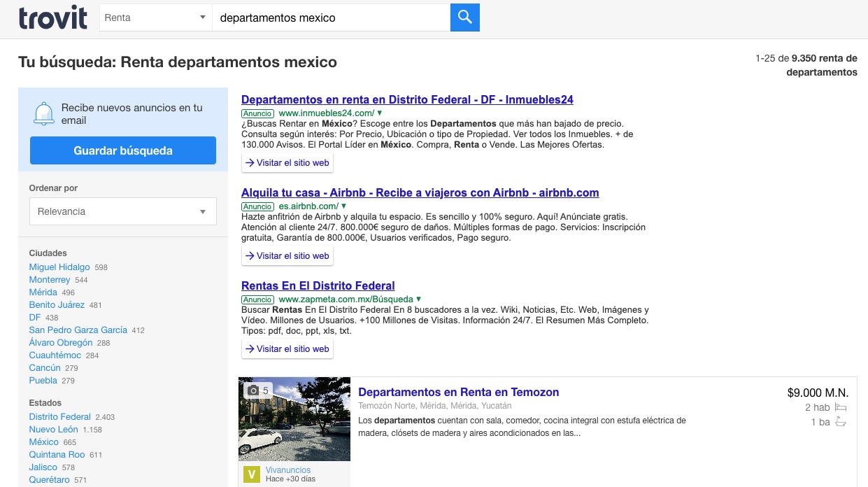Filter by city Benito Juárez
The width and height of the screenshot is (868, 487).
coord(57,305)
